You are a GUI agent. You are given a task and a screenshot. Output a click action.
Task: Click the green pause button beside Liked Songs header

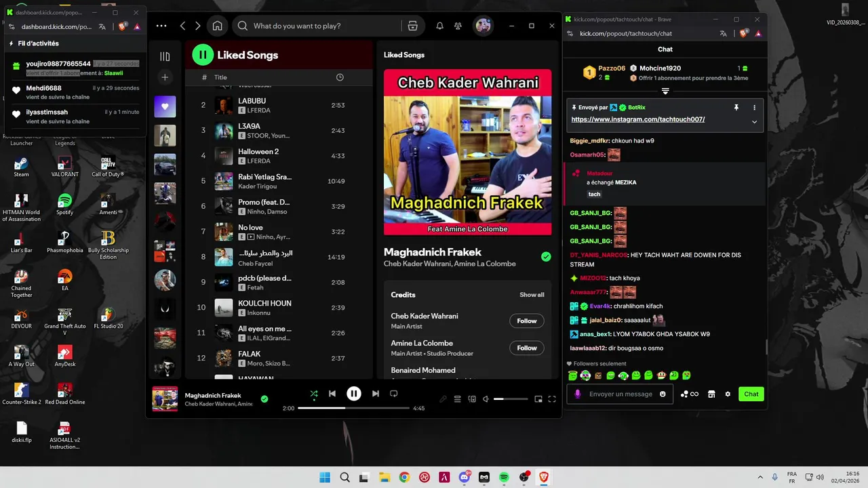pyautogui.click(x=203, y=55)
